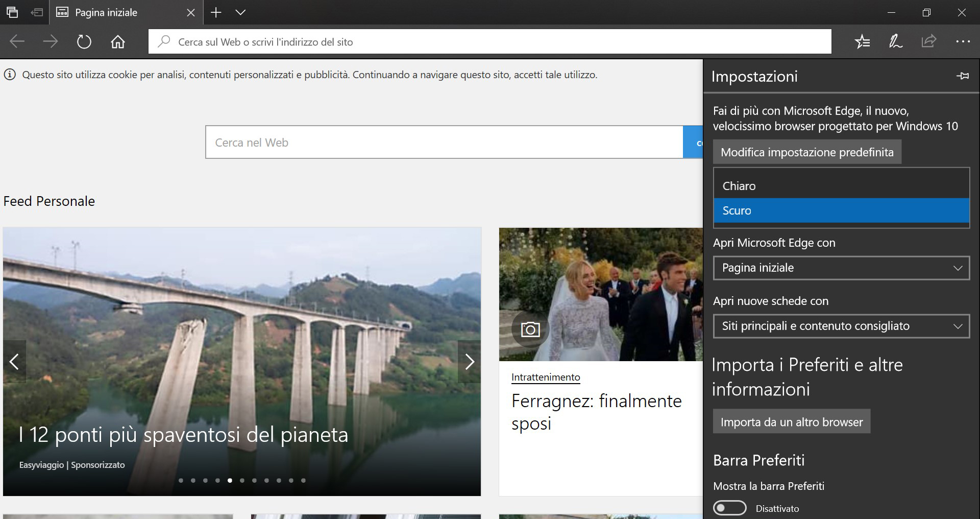
Task: Click Modifica impostazione predefinita button
Action: point(807,152)
